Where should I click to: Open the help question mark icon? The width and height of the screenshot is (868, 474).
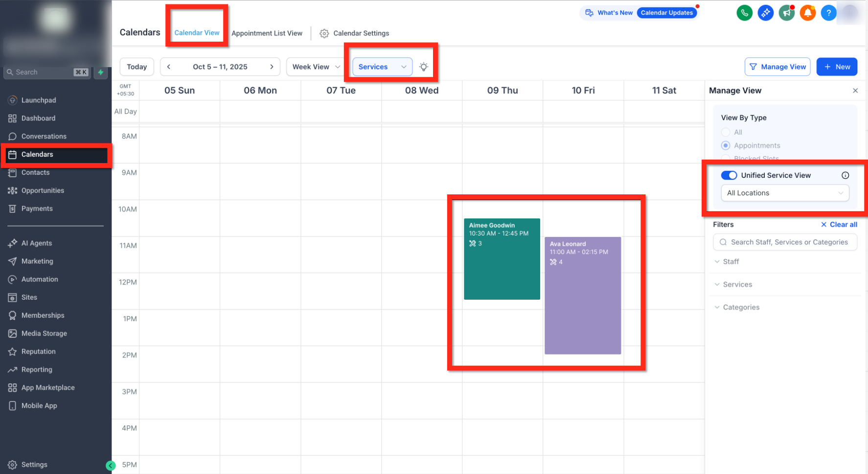click(x=828, y=13)
